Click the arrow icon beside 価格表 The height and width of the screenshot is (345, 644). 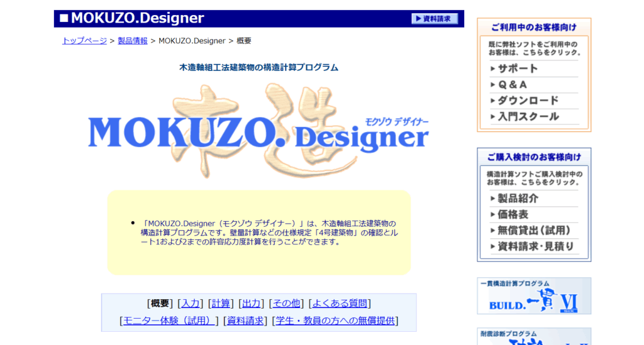click(492, 214)
